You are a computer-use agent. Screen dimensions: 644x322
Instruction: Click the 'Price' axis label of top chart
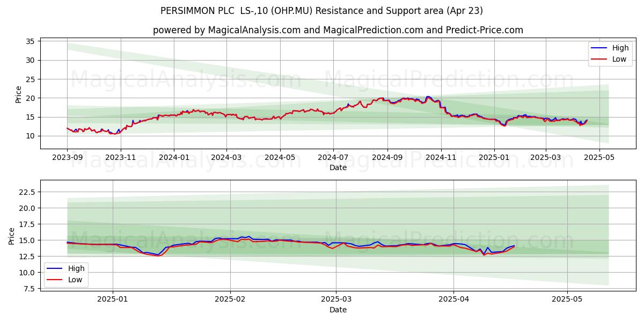(x=19, y=94)
